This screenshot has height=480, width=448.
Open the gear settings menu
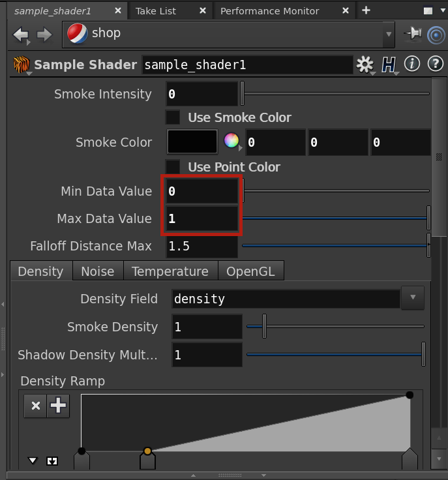[365, 65]
